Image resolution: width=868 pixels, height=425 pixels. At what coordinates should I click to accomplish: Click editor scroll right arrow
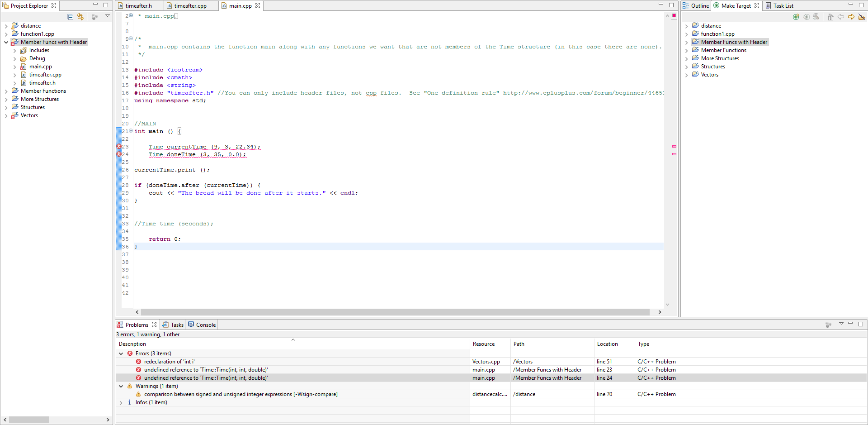coord(660,312)
